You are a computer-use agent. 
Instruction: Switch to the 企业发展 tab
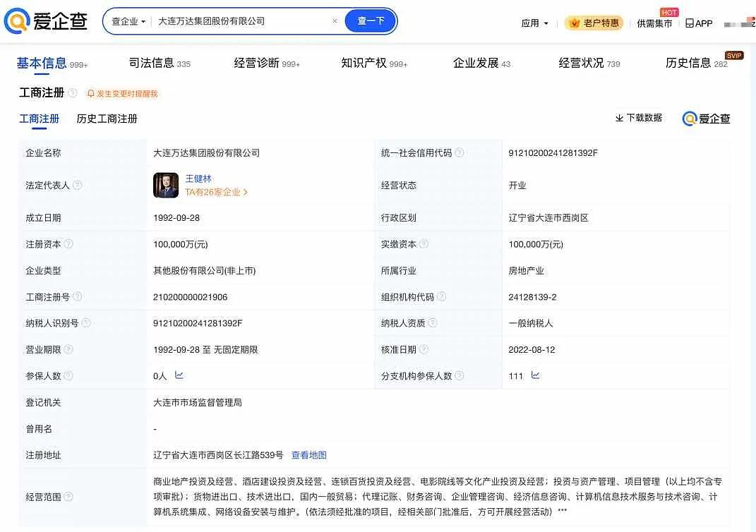point(481,63)
